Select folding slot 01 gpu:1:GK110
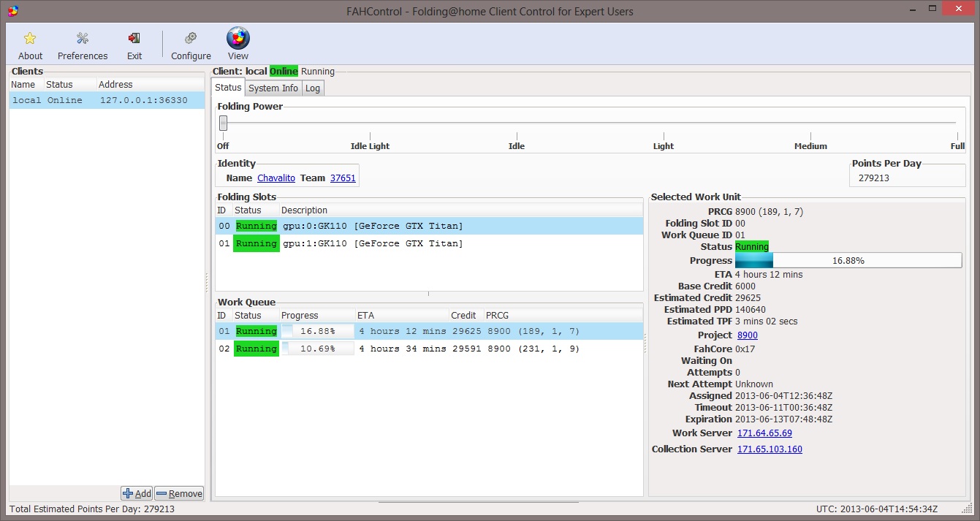 tap(429, 243)
